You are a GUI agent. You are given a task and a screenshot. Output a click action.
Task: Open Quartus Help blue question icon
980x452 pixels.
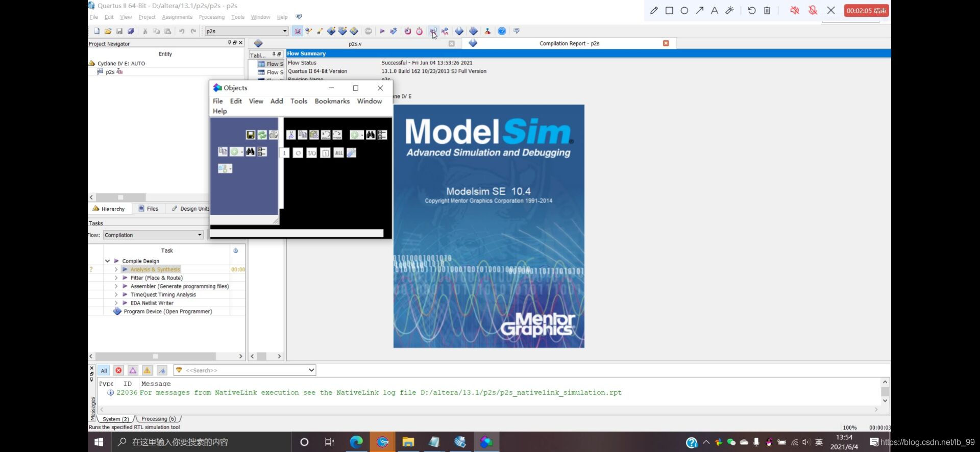[502, 31]
